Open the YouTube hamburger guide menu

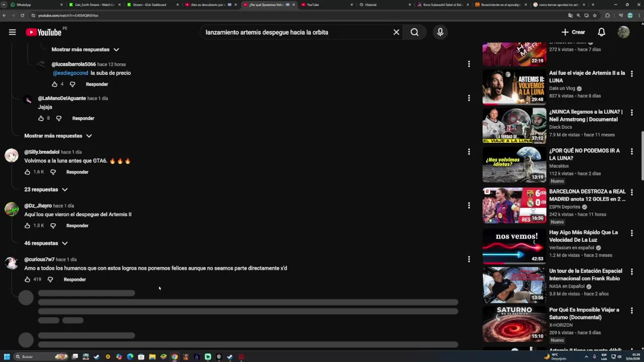click(x=12, y=32)
